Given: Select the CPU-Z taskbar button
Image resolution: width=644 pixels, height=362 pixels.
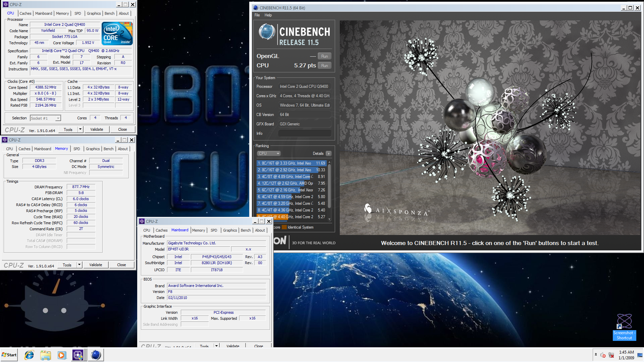Looking at the screenshot, I should [78, 355].
